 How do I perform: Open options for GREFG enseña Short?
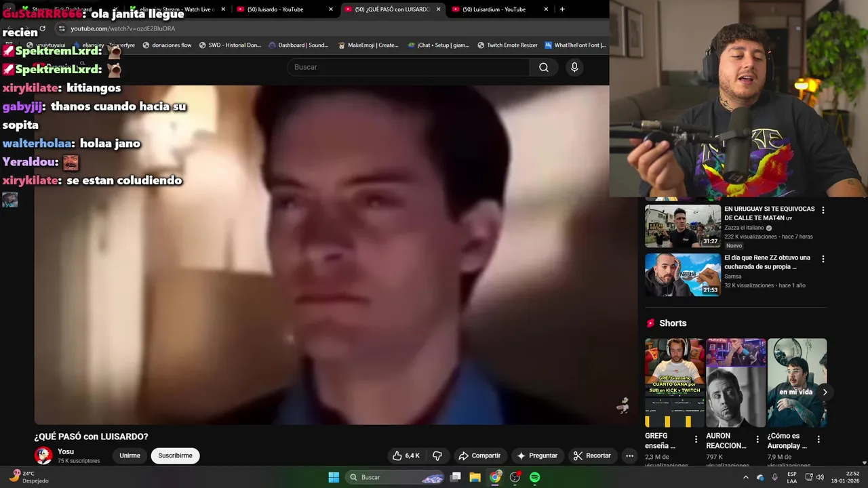(696, 439)
